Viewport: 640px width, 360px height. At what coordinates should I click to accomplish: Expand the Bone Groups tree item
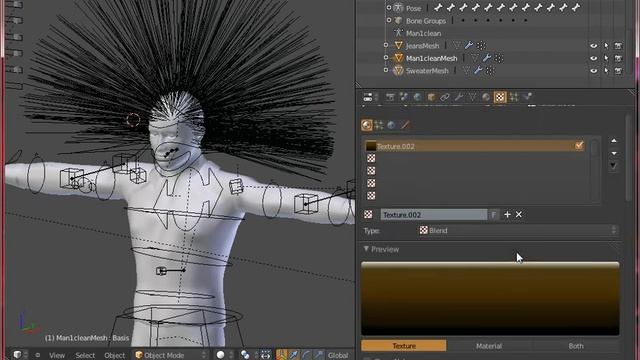pos(389,20)
